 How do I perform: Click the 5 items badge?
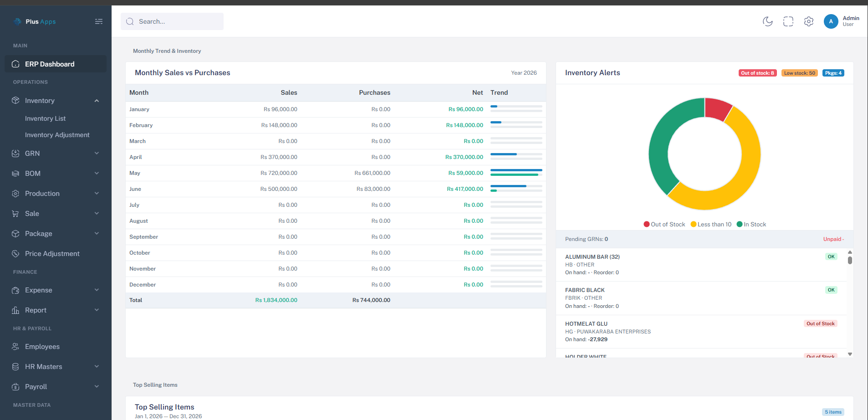833,412
